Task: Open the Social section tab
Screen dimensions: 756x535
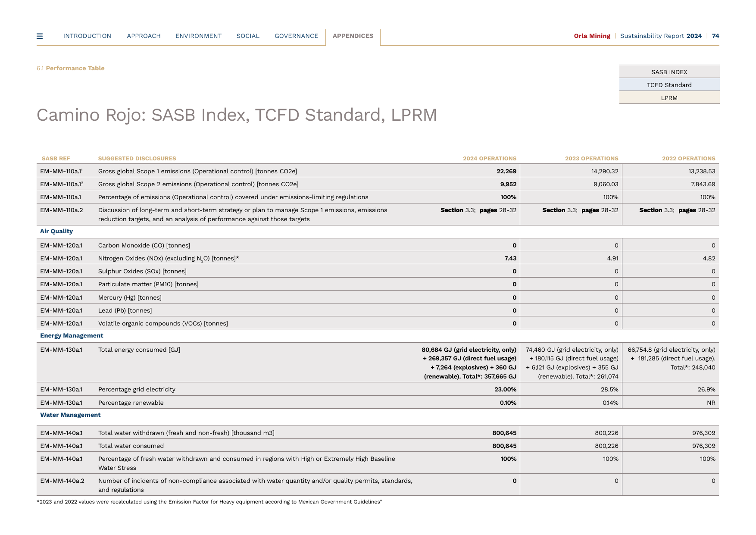Action: [x=248, y=36]
